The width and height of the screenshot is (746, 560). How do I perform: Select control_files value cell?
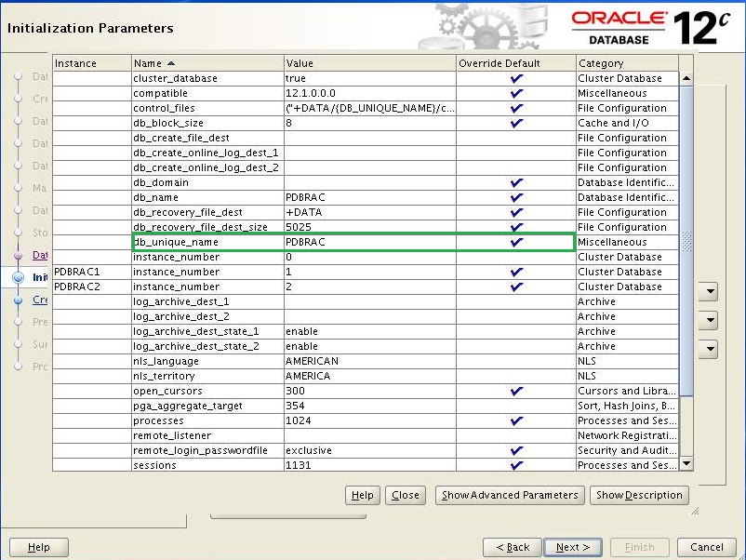pos(369,108)
